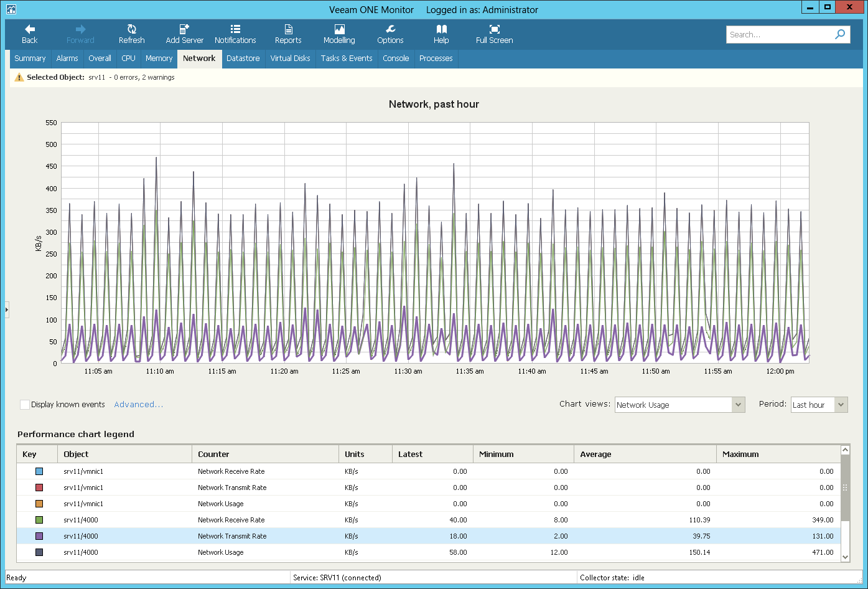The height and width of the screenshot is (589, 868).
Task: Open the Tasks & Events tab
Action: pyautogui.click(x=347, y=59)
